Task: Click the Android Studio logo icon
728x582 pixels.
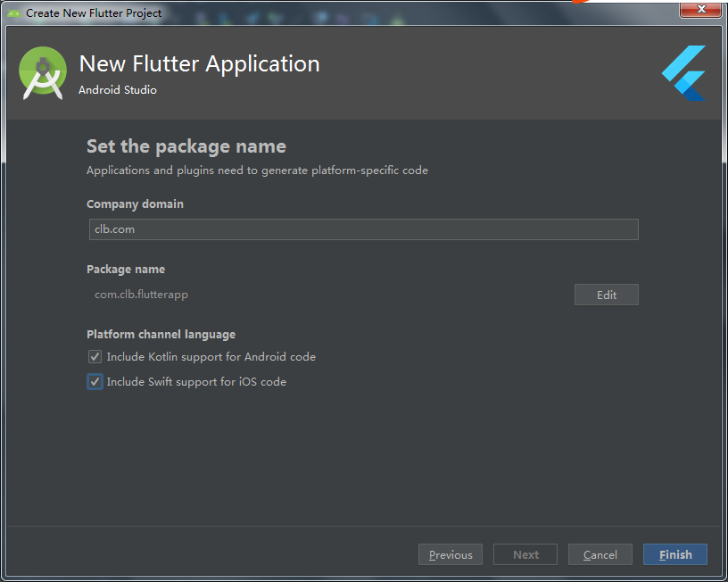Action: 43,73
